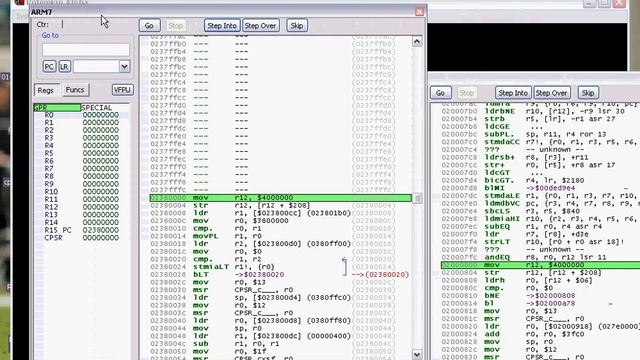
Task: Select line 02380008 ldr r1
Action: [x=280, y=213]
